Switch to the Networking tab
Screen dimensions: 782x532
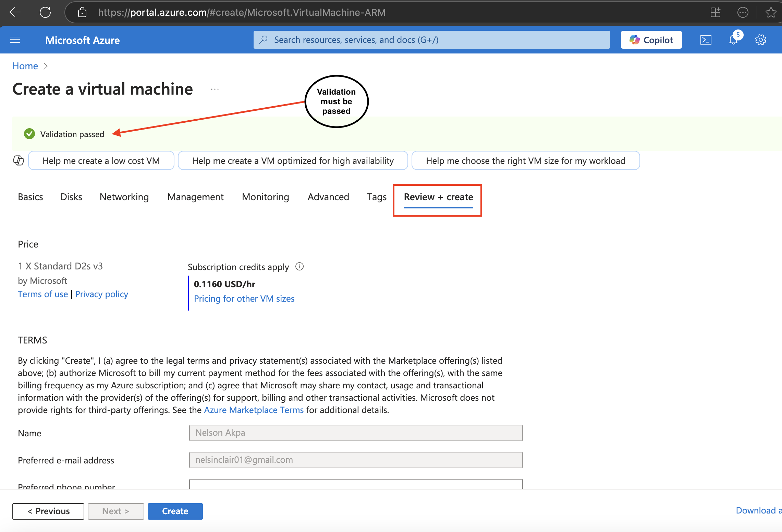point(124,197)
